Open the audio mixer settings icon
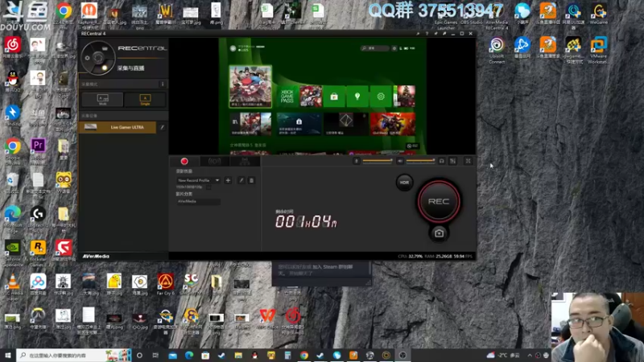 452,161
